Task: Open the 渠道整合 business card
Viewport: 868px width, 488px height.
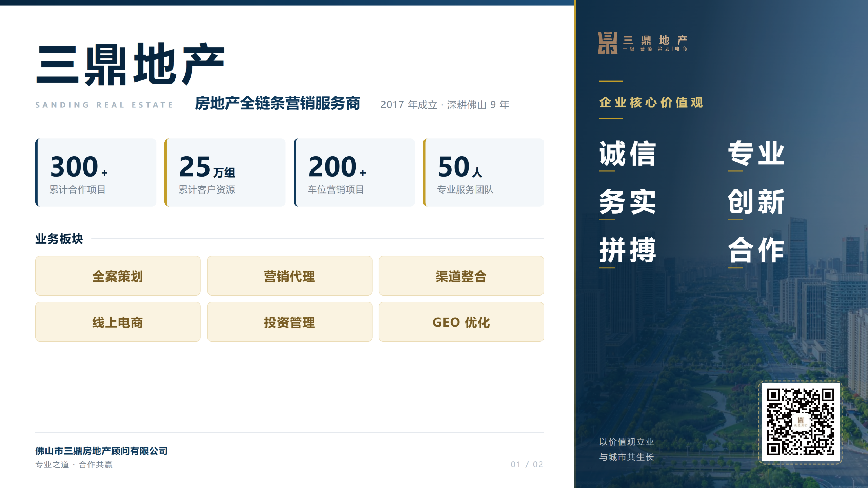Action: pos(461,276)
